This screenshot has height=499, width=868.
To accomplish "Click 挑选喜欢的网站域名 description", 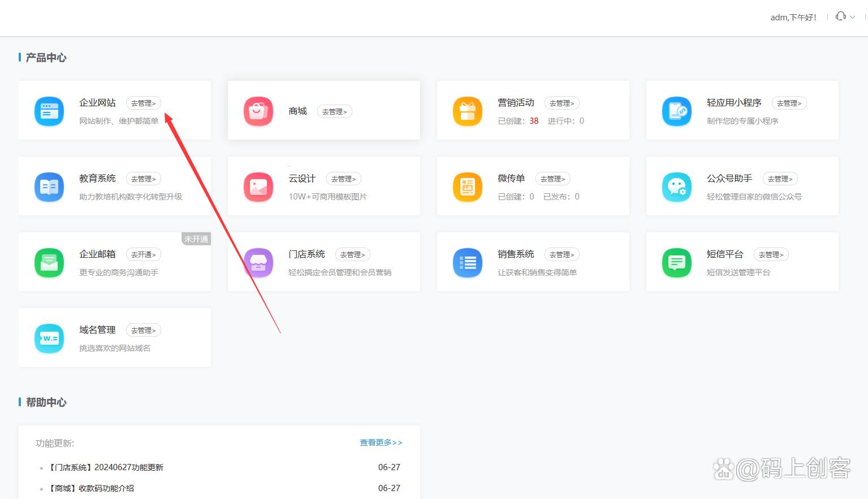I will click(x=115, y=348).
